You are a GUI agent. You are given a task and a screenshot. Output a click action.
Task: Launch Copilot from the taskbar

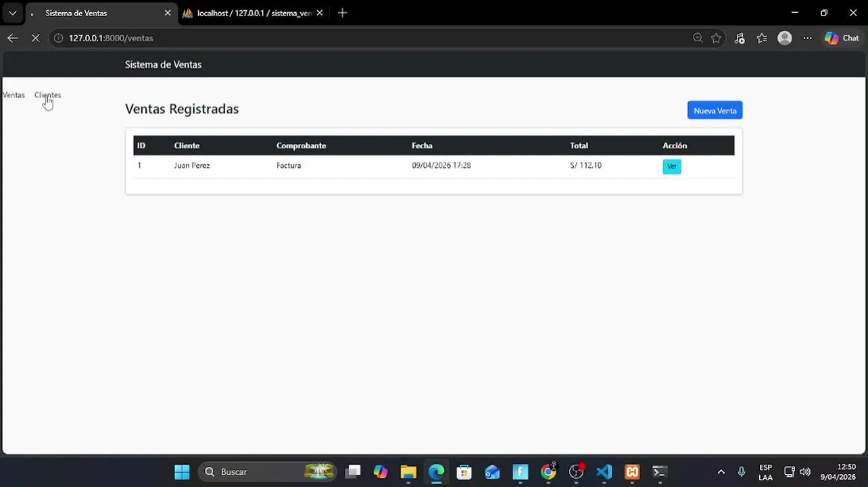tap(381, 471)
